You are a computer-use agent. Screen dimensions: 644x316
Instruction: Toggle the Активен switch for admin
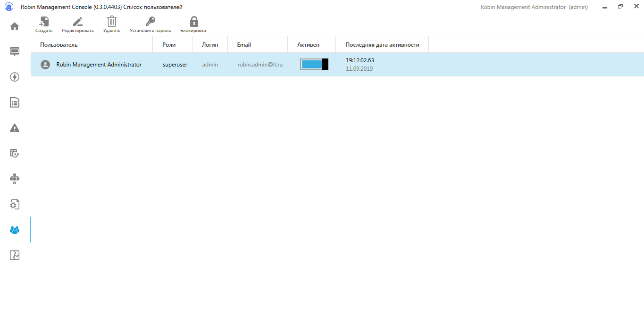click(314, 65)
